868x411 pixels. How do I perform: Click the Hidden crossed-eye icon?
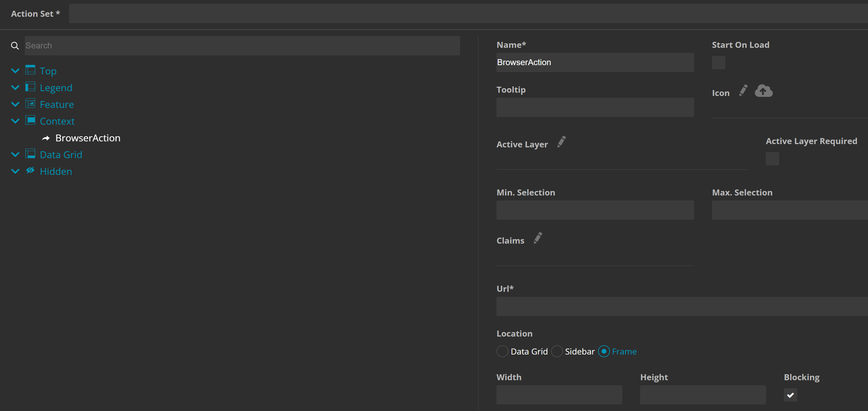(x=30, y=170)
